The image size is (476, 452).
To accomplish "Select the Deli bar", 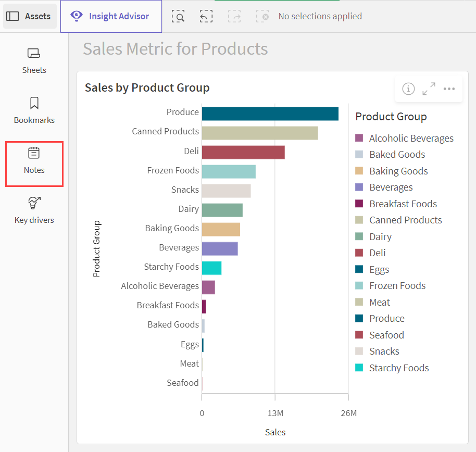I will [x=243, y=153].
